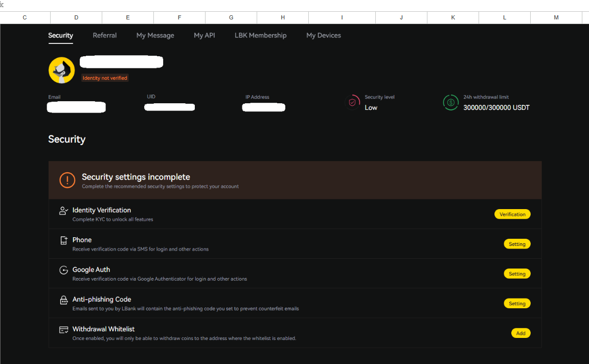589x364 pixels.
Task: Click the LBank anti-phishing emails description
Action: click(x=186, y=308)
